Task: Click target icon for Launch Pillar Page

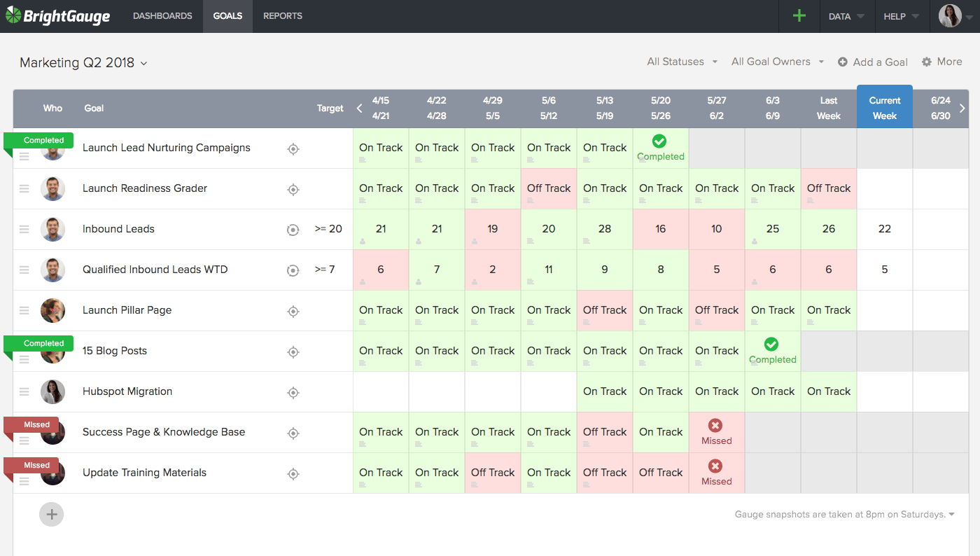Action: coord(293,311)
